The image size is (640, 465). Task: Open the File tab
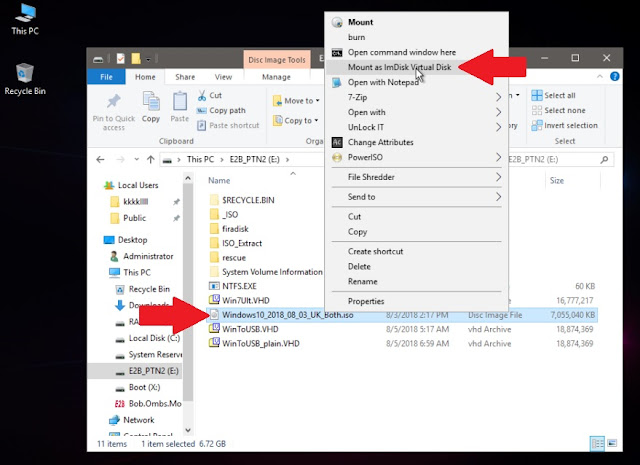point(106,77)
